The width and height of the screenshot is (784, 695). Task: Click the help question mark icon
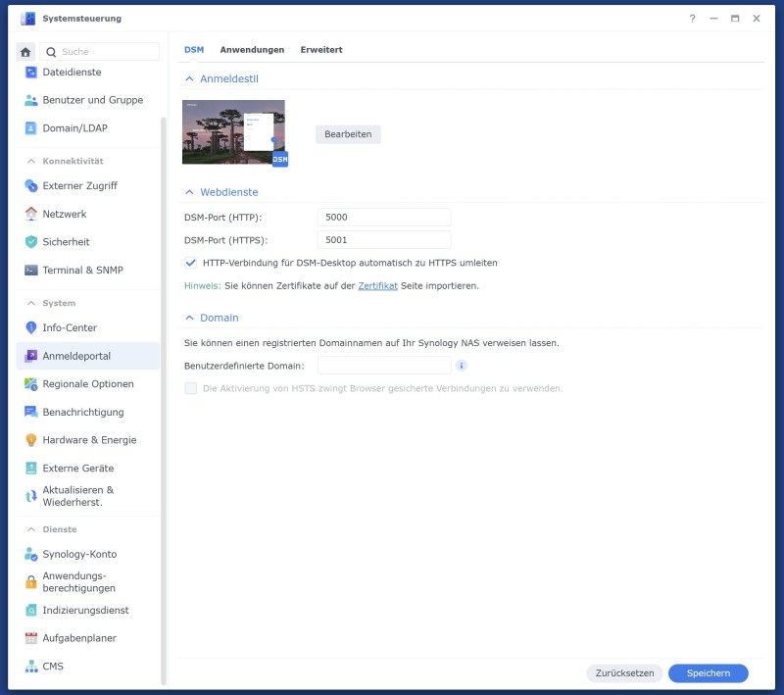click(692, 19)
